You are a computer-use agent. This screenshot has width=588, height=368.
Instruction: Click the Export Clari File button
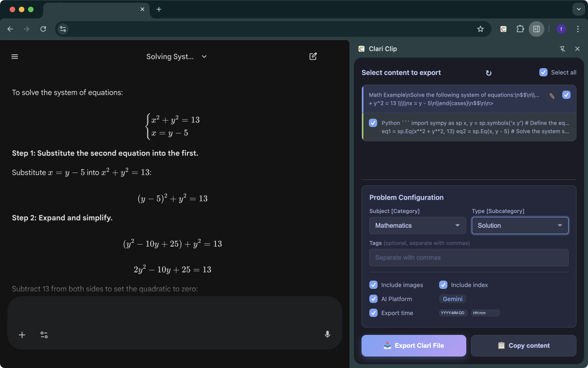[x=414, y=345]
